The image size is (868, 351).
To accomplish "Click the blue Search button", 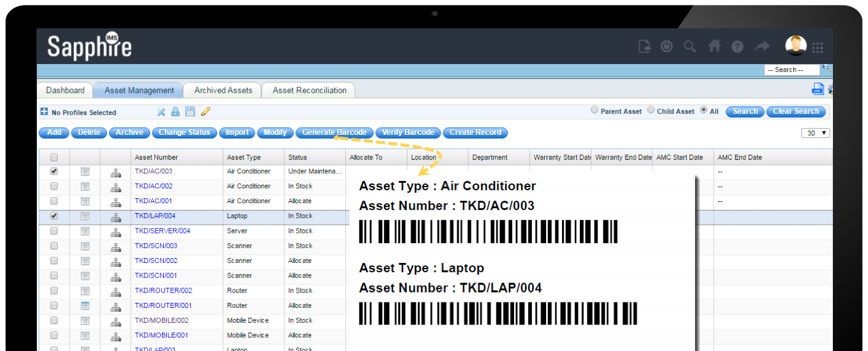I will tap(745, 111).
